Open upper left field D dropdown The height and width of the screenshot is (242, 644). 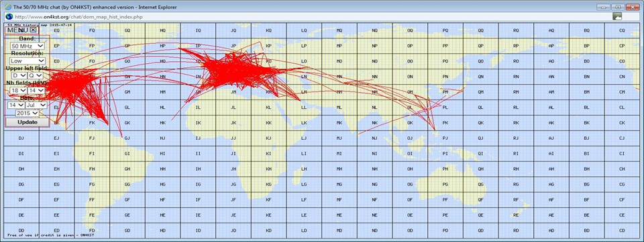[x=19, y=75]
